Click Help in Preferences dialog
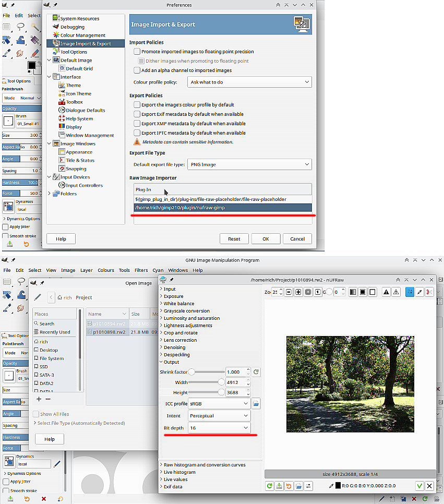The width and height of the screenshot is (444, 504). [x=61, y=239]
